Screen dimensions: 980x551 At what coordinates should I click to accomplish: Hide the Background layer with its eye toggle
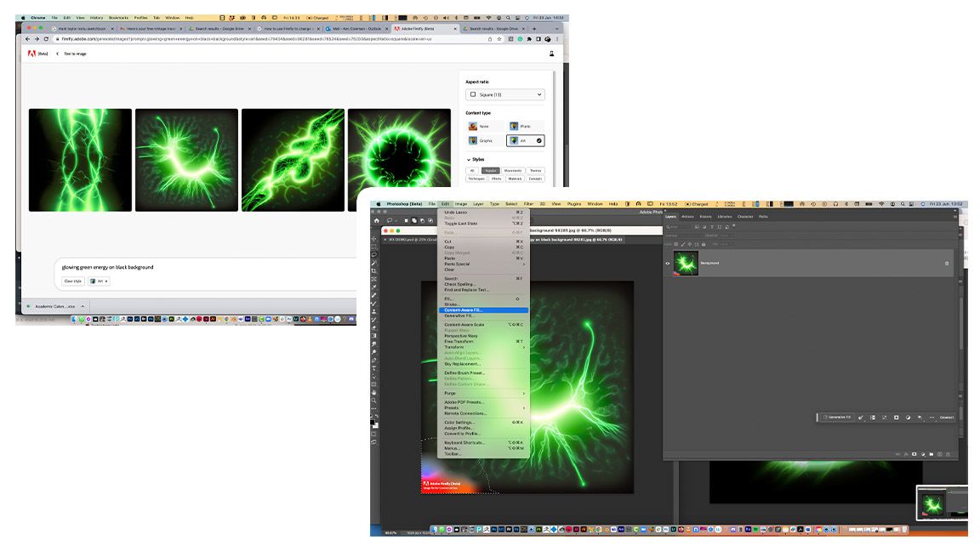pyautogui.click(x=668, y=263)
